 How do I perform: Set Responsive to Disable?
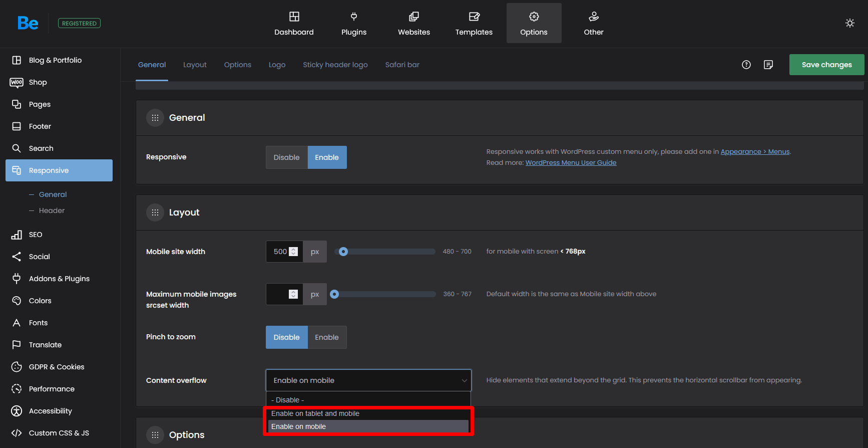tap(286, 157)
